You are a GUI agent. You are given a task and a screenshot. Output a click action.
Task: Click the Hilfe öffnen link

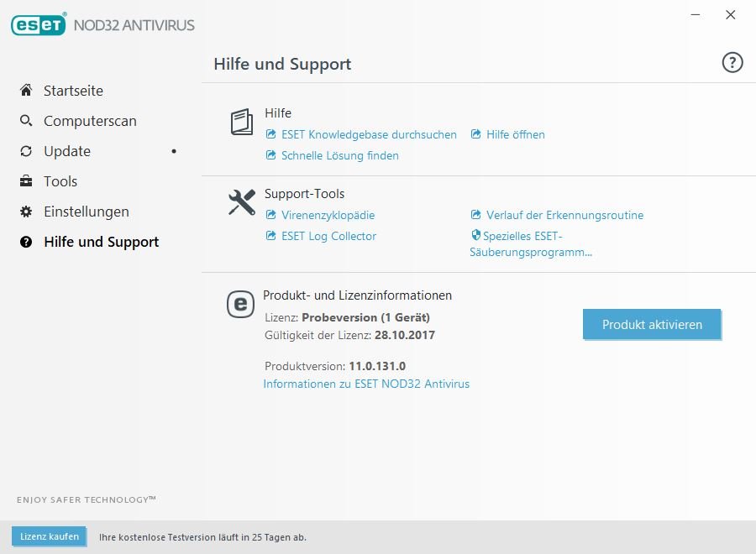pyautogui.click(x=516, y=134)
